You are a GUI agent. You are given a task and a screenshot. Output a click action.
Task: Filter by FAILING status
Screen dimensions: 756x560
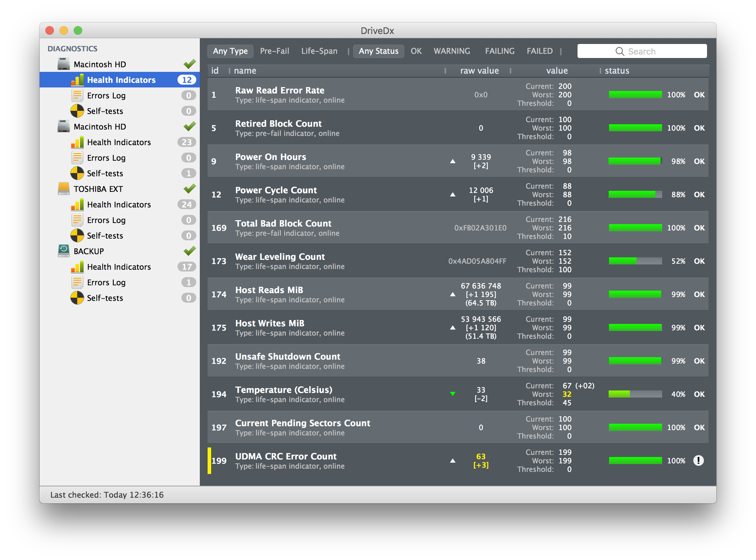[496, 51]
